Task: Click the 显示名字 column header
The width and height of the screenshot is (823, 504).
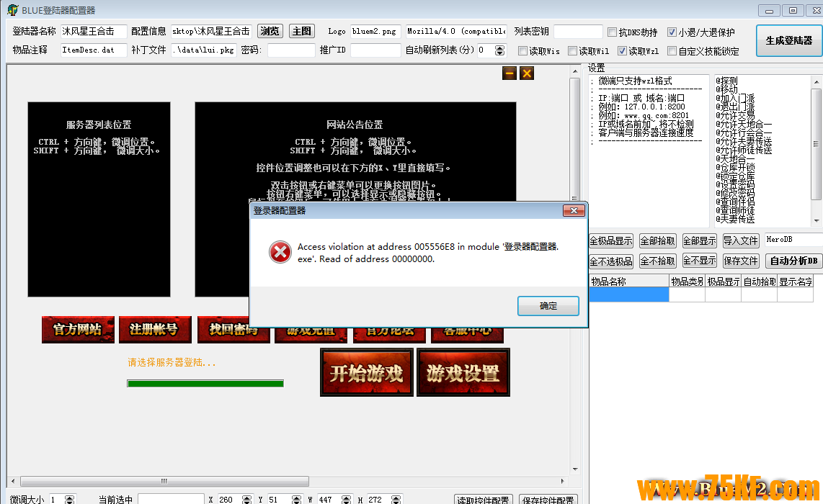Action: pos(795,282)
